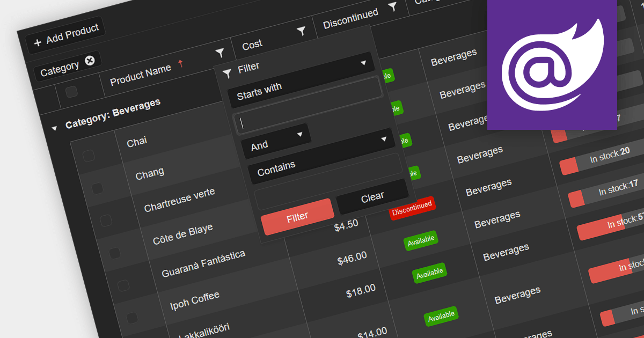Select the Chai product cell
Screen dimensions: 644x338
coord(137,142)
